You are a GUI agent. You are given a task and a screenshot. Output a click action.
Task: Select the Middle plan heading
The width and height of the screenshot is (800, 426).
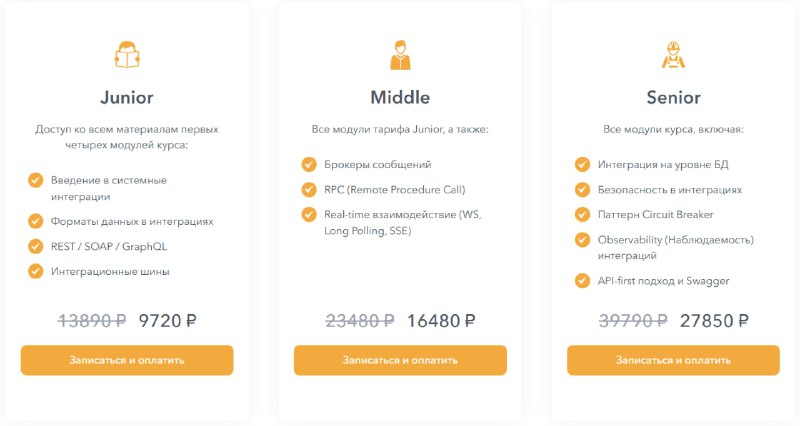click(x=400, y=97)
